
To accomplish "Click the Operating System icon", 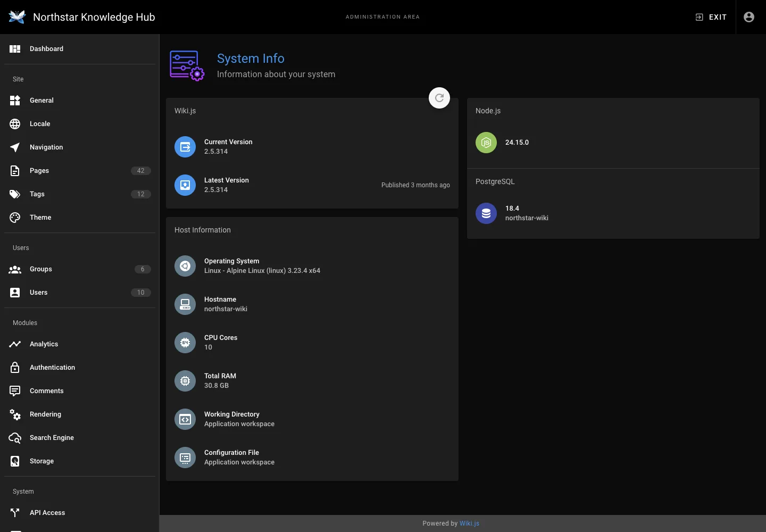I will click(185, 266).
